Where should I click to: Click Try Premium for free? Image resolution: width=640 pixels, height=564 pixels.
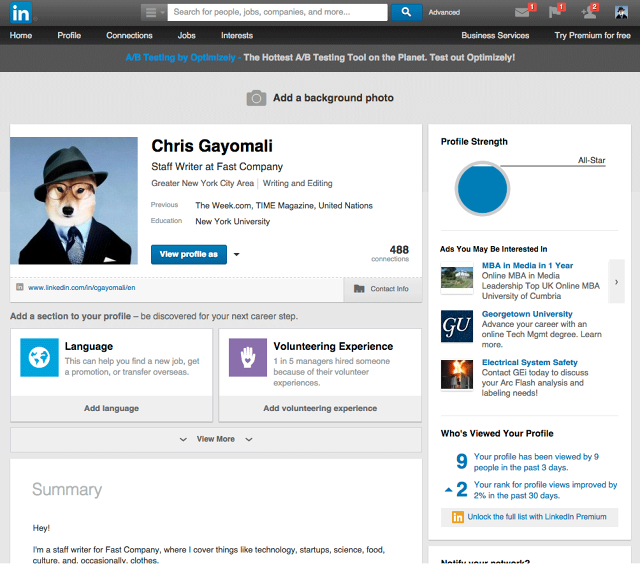click(592, 36)
